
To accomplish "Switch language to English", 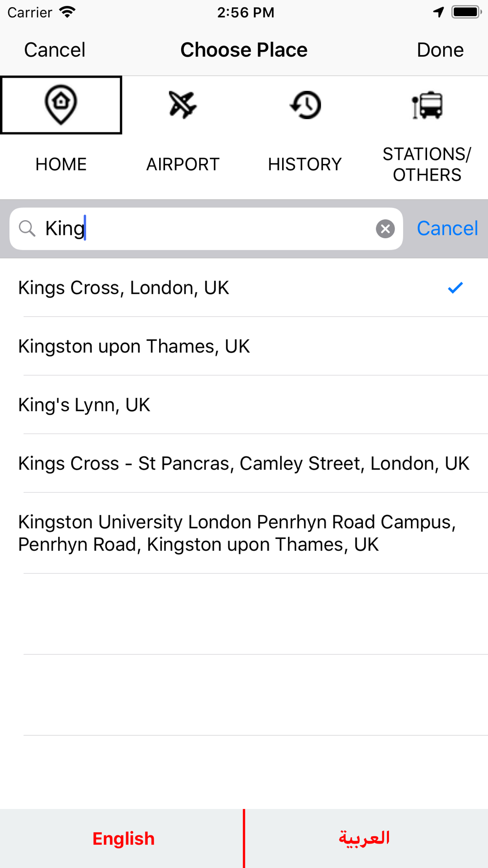I will tap(123, 838).
